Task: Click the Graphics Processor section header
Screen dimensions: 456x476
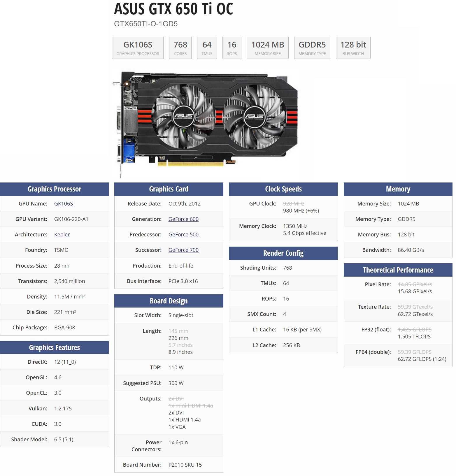Action: 55,189
